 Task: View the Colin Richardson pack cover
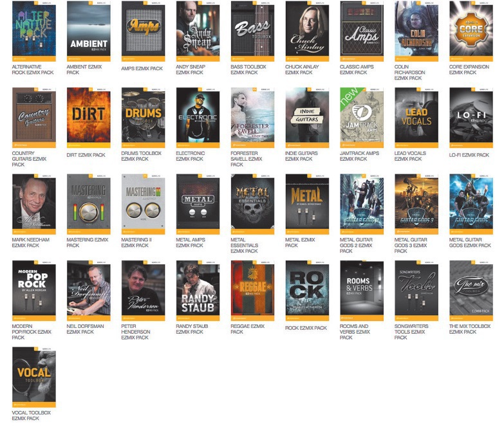[x=416, y=32]
